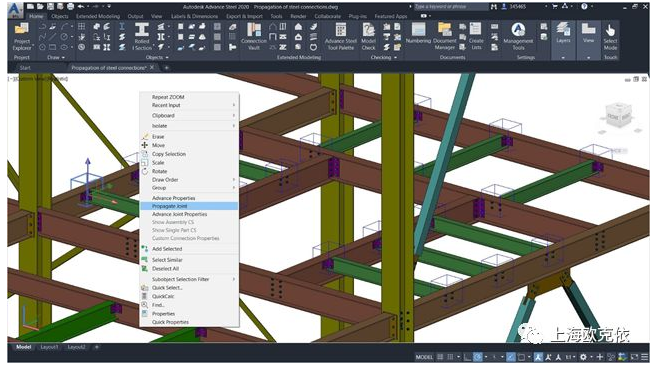Click the Save icon in quick access toolbar
Image resolution: width=660 pixels, height=368 pixels.
tap(50, 6)
